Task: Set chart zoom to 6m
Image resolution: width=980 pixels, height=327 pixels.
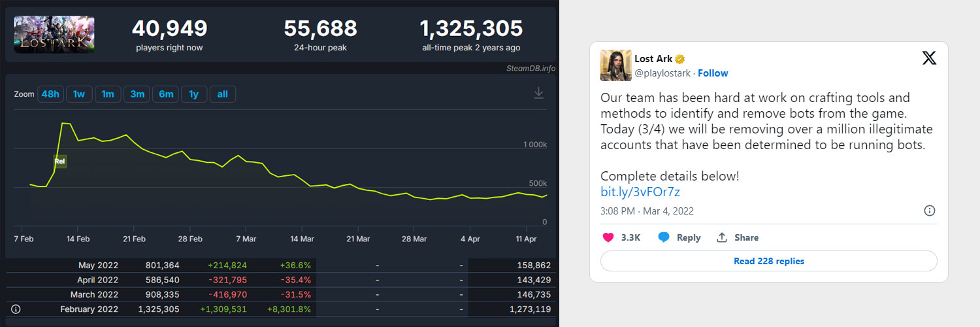Action: point(166,94)
